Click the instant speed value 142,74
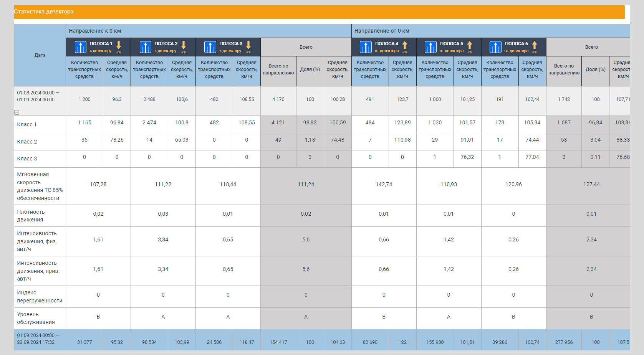This screenshot has height=355, width=644. 384,184
